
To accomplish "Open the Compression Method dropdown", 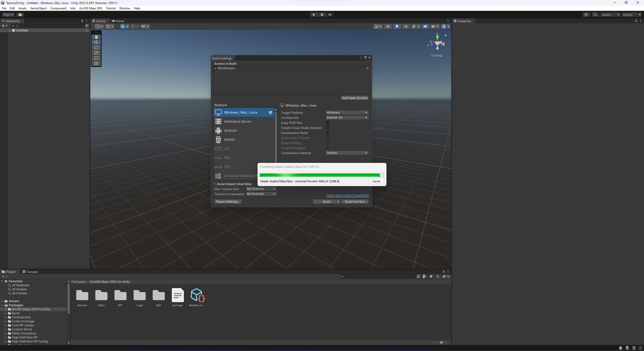I will coord(347,153).
